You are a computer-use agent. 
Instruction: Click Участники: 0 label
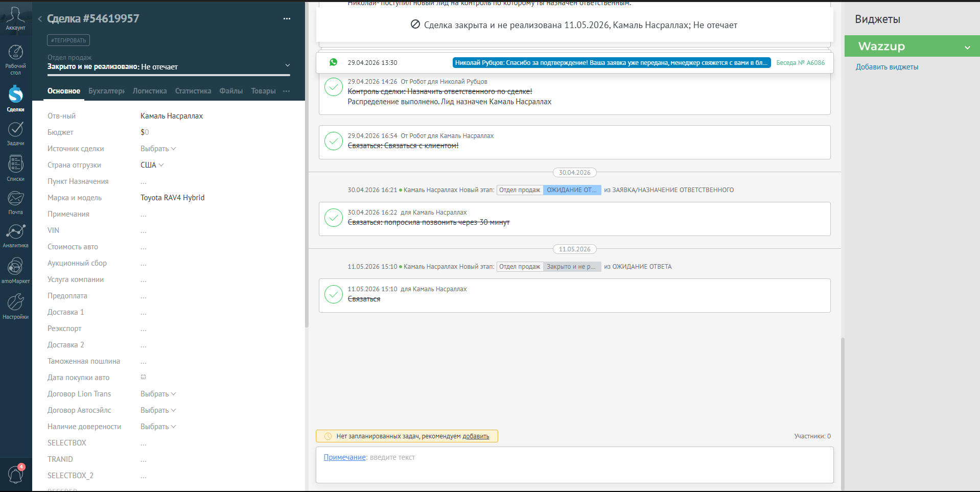coord(812,436)
